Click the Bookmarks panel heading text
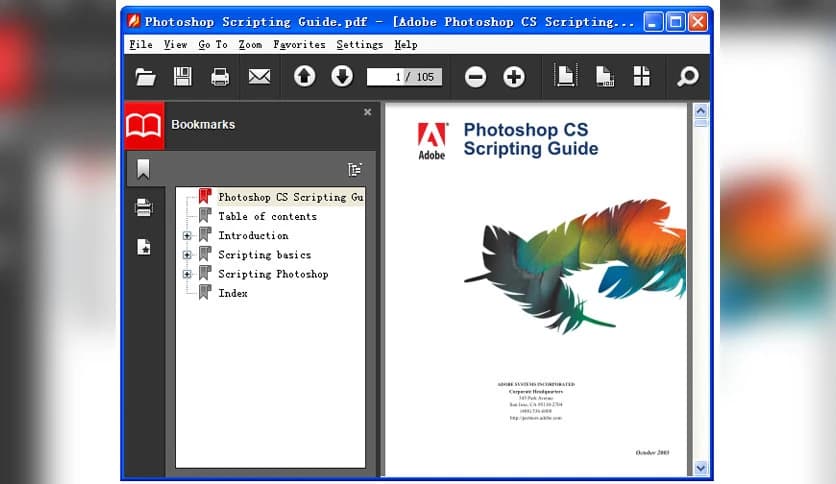836x484 pixels. [x=203, y=125]
